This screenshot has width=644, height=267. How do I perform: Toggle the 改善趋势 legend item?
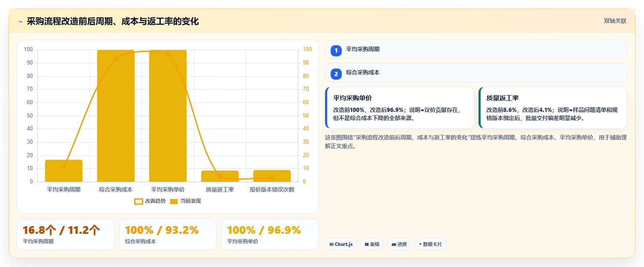pos(150,201)
